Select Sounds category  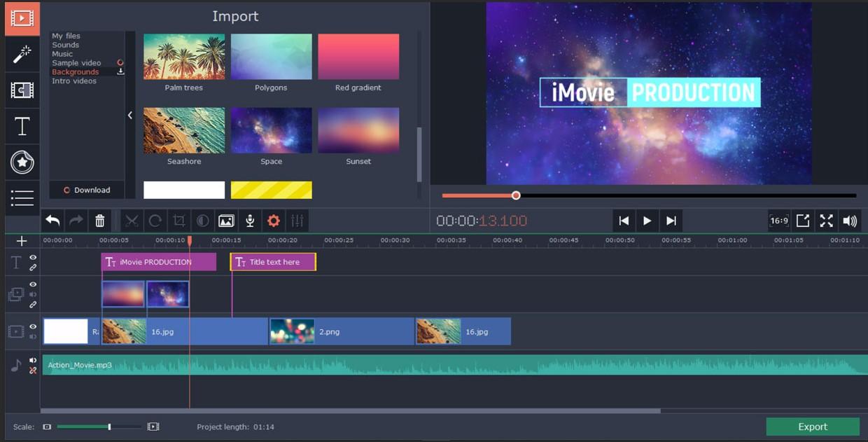pos(65,45)
